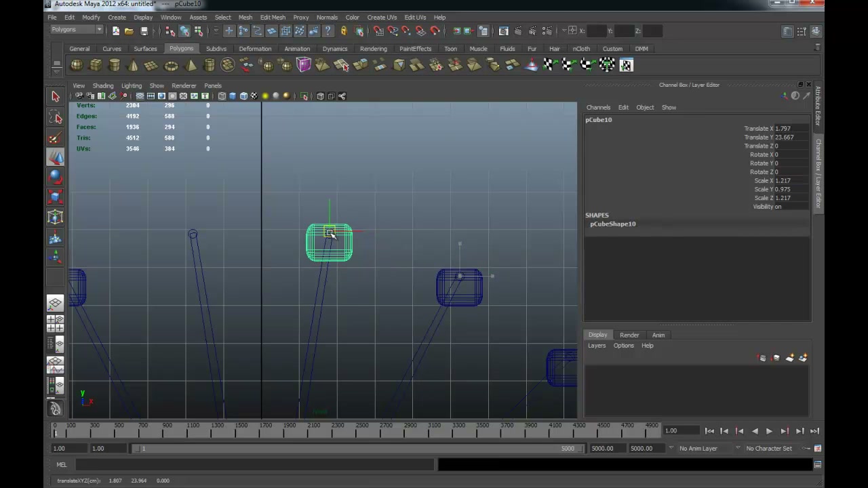Open the Edit Mesh menu
This screenshot has height=488, width=868.
pyautogui.click(x=273, y=17)
